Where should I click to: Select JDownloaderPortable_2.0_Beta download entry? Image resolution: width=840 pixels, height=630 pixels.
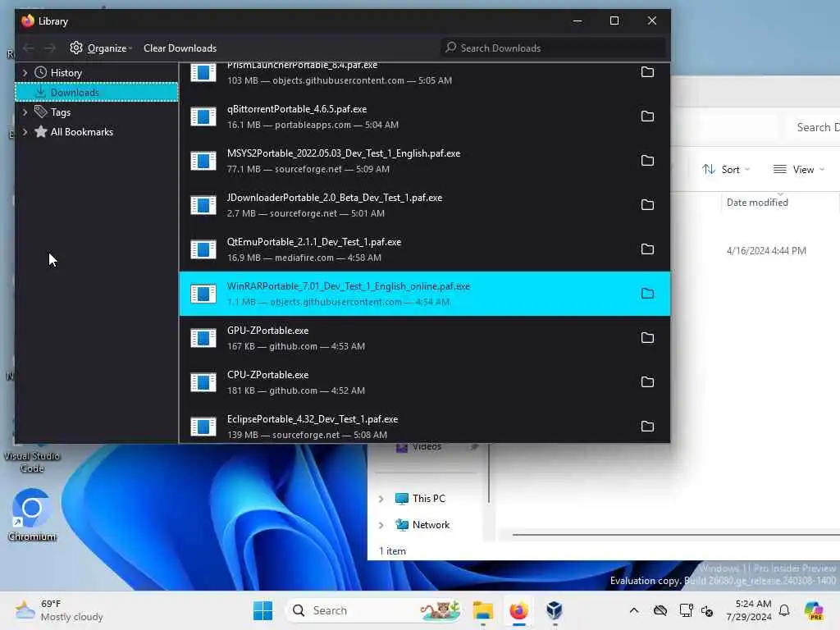pyautogui.click(x=424, y=205)
